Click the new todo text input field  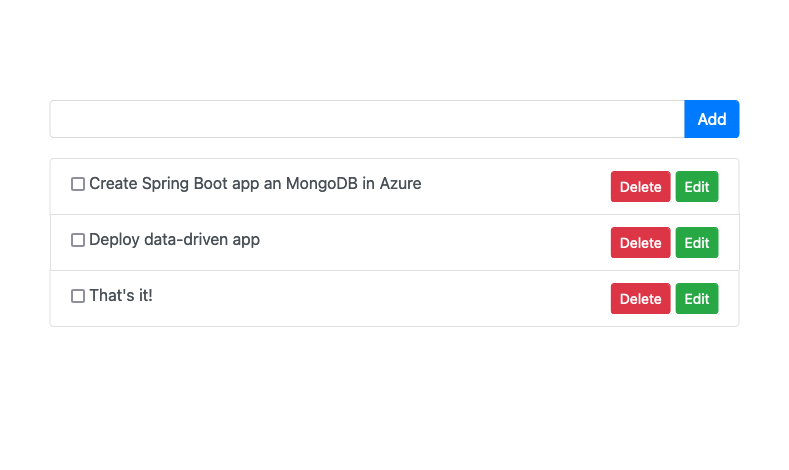(367, 119)
